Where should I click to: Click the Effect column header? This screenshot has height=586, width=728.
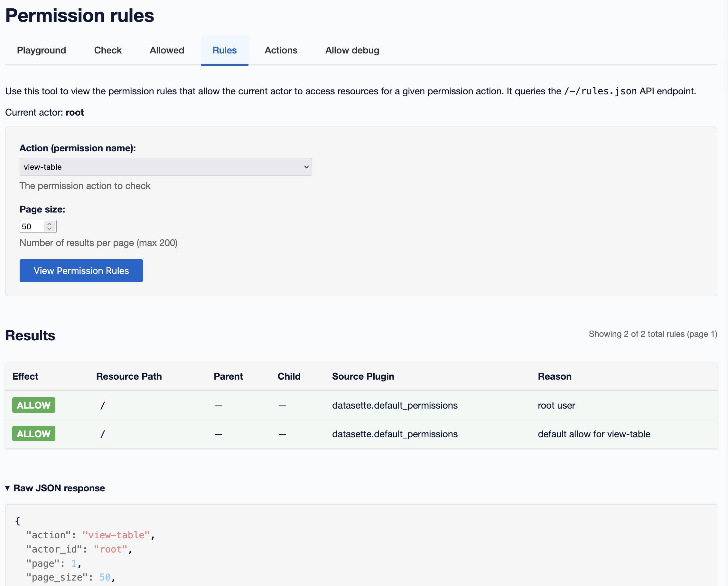[25, 376]
